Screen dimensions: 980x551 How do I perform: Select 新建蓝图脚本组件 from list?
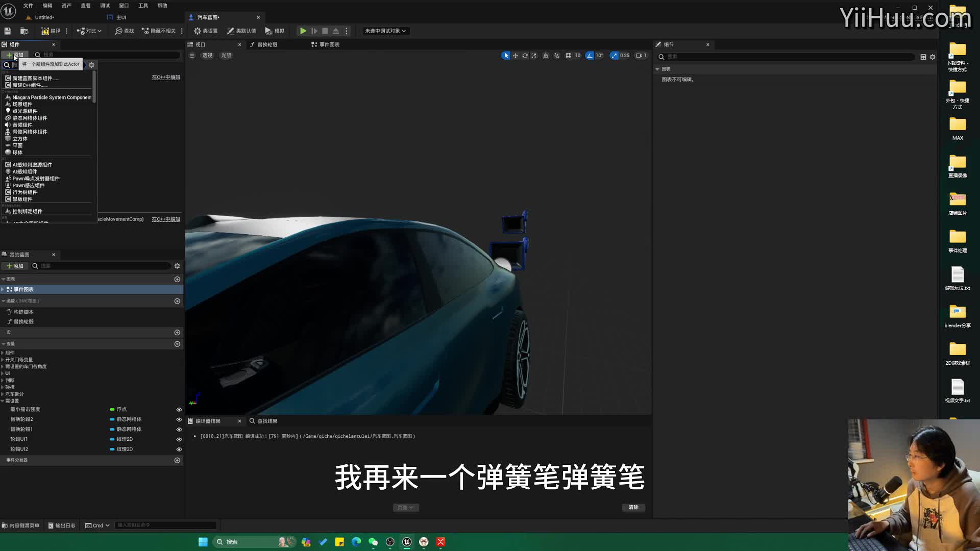click(33, 79)
